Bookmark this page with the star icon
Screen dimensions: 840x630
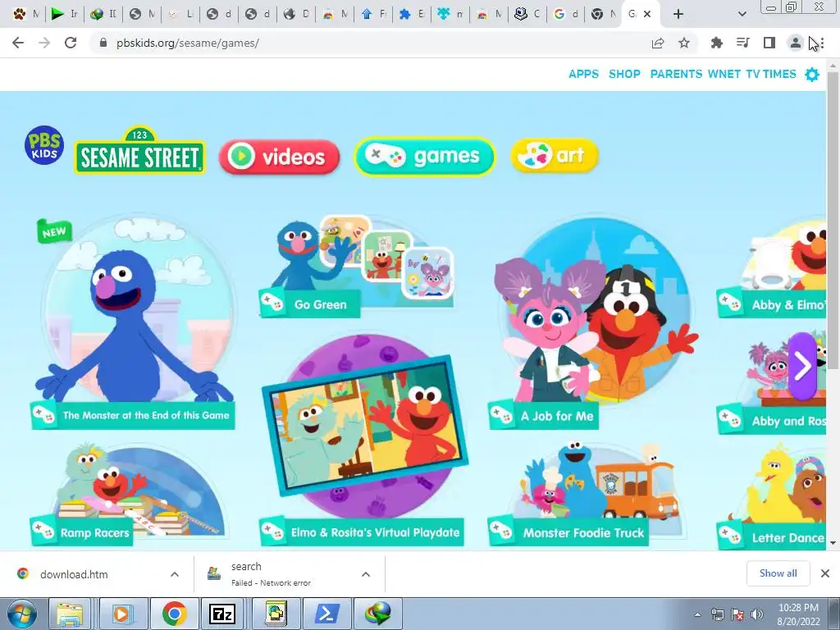pyautogui.click(x=683, y=43)
